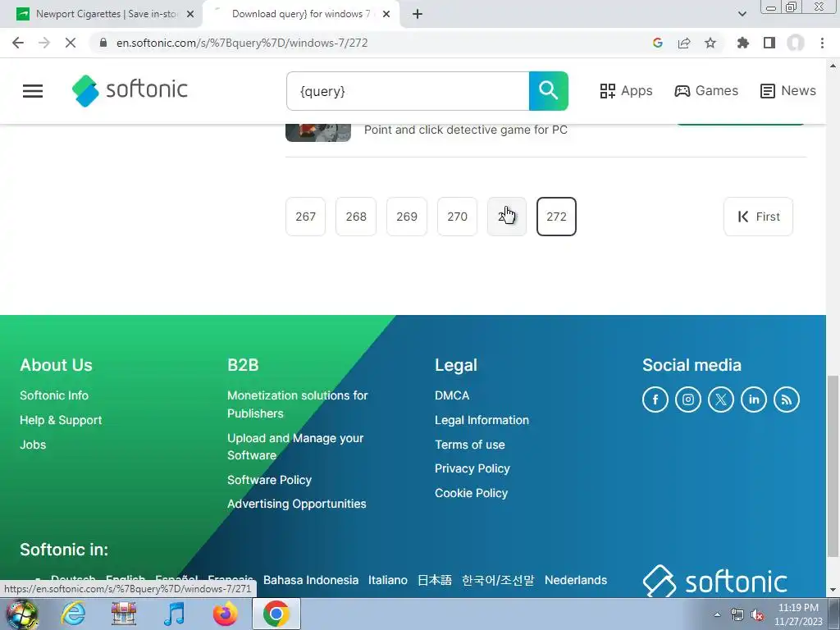The height and width of the screenshot is (630, 840).
Task: Click the Softonic logo in the header
Action: pos(130,90)
